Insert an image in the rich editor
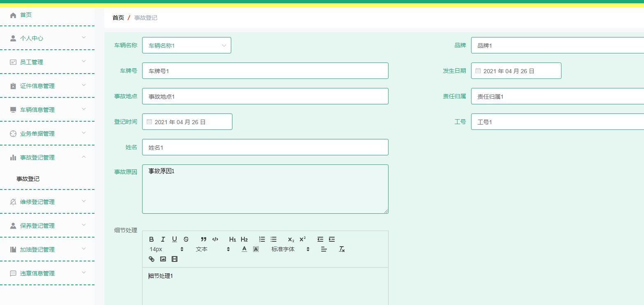The width and height of the screenshot is (644, 305). 163,259
